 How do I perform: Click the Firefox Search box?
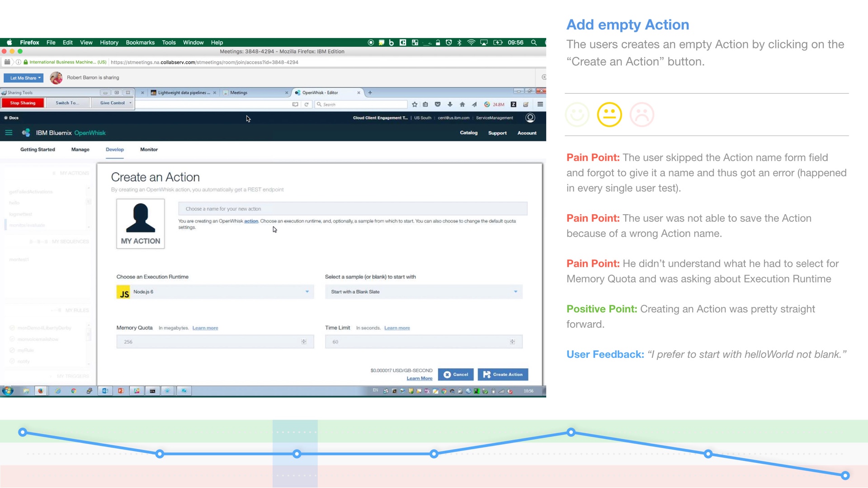tap(361, 104)
